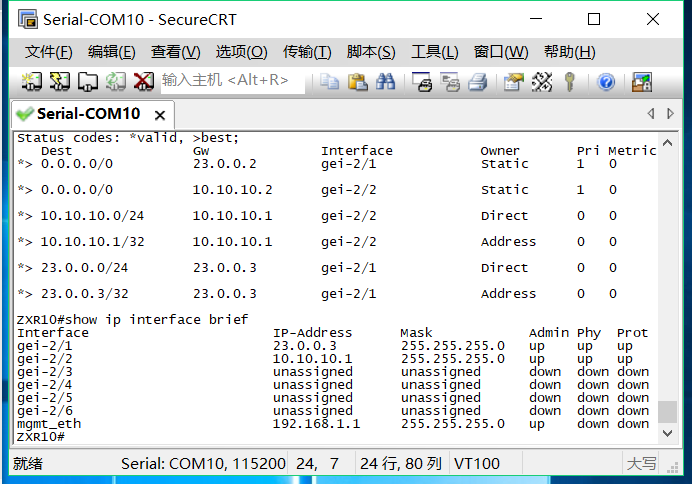692x484 pixels.
Task: Open the 窗口(W) menu
Action: click(501, 52)
